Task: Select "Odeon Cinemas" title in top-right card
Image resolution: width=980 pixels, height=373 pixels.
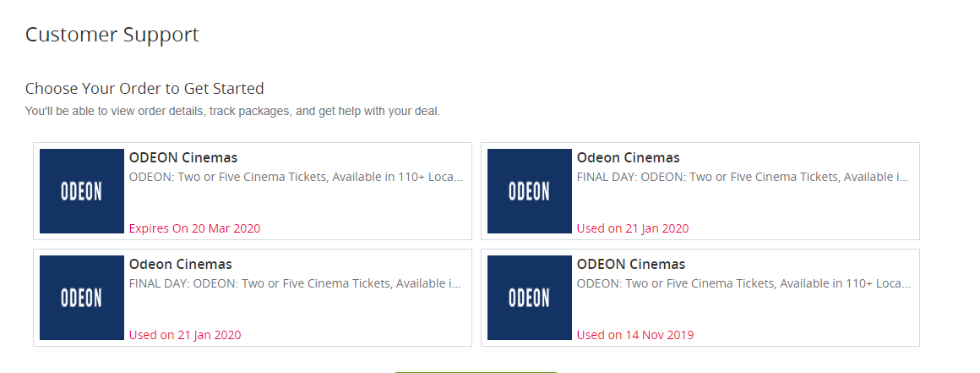Action: click(628, 157)
